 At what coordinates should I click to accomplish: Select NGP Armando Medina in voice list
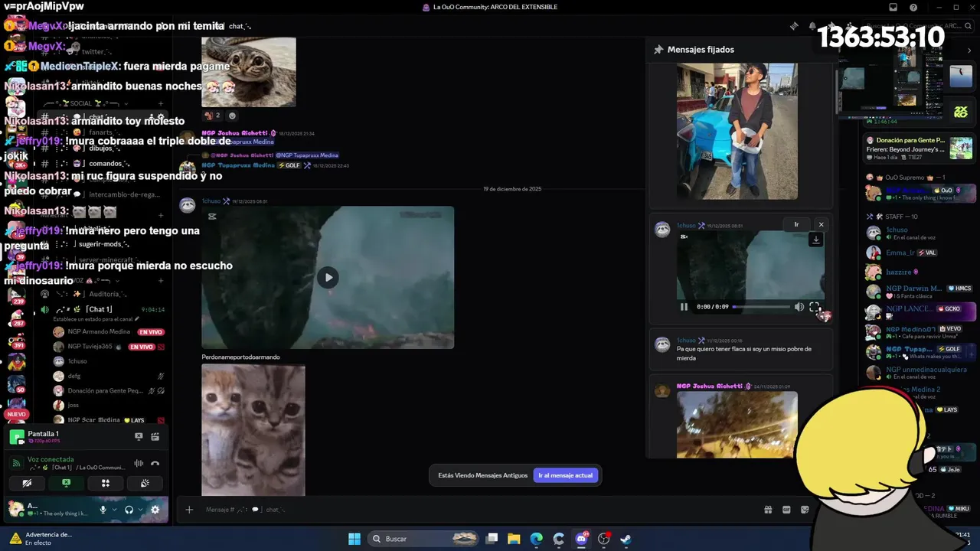click(x=107, y=332)
